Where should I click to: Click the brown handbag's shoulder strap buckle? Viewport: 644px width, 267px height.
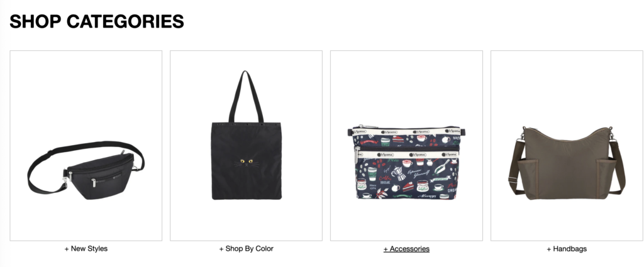coord(512,180)
